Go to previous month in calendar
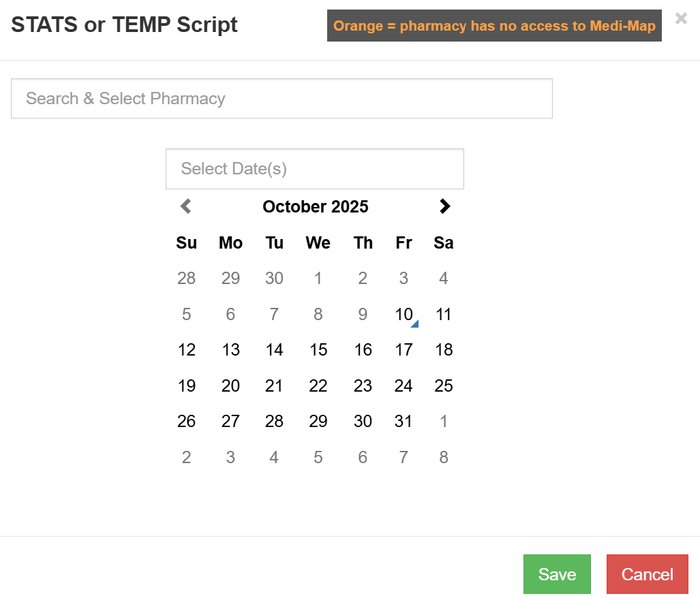The image size is (700, 598). 186,206
